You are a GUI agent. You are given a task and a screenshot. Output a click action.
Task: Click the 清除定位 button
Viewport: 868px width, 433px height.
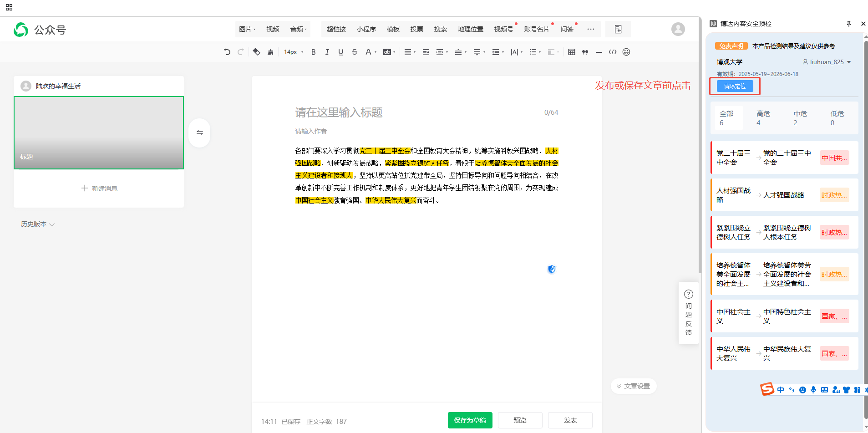click(x=734, y=86)
